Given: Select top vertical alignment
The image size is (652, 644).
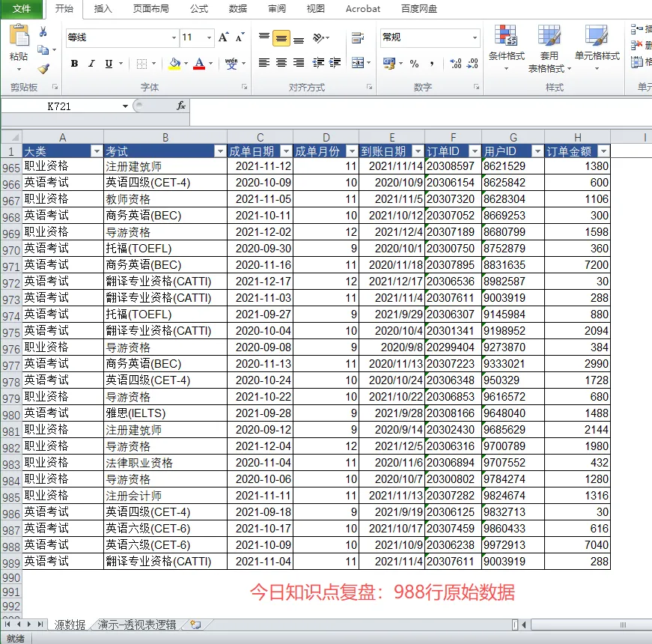Looking at the screenshot, I should tap(264, 37).
